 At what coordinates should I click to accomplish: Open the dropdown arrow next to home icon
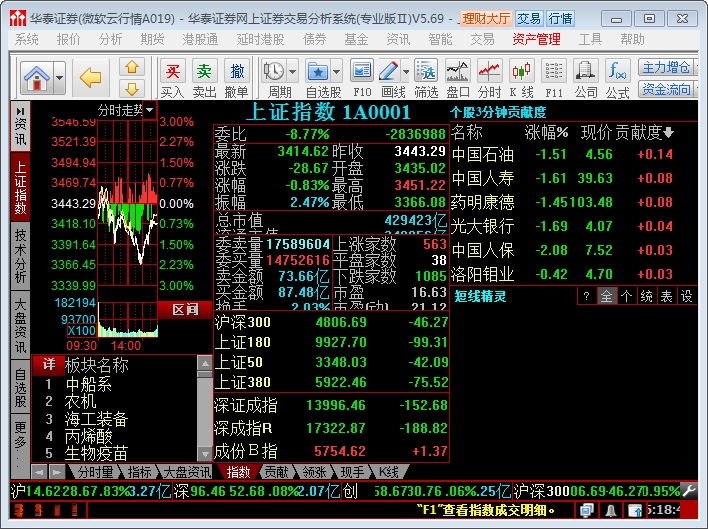click(x=60, y=78)
